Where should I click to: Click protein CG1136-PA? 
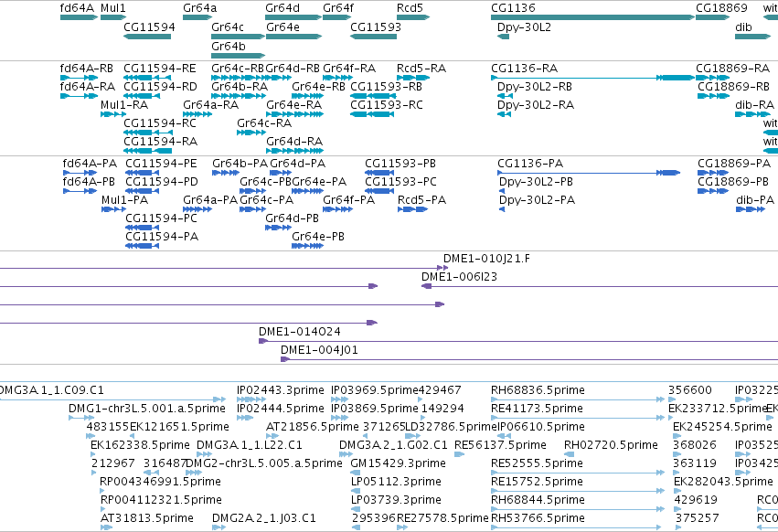coord(530,164)
